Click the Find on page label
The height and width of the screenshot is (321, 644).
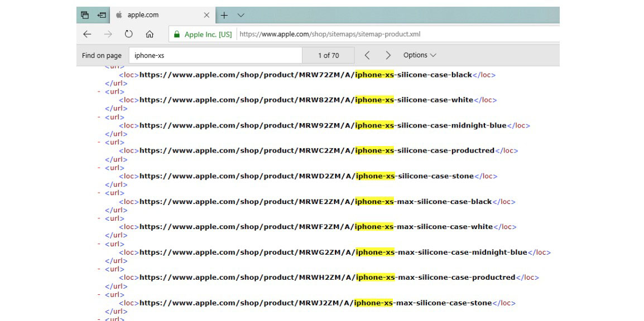[102, 55]
